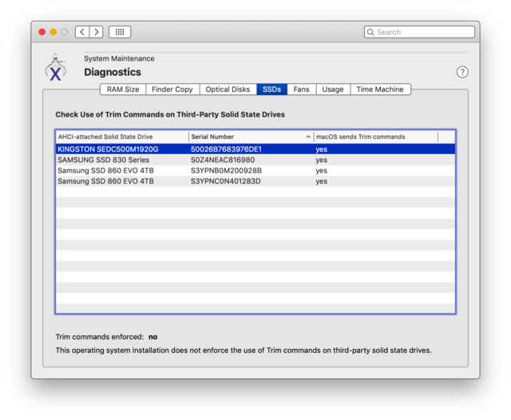This screenshot has height=420, width=511.
Task: Click the System Maintenance heading
Action: pyautogui.click(x=119, y=58)
